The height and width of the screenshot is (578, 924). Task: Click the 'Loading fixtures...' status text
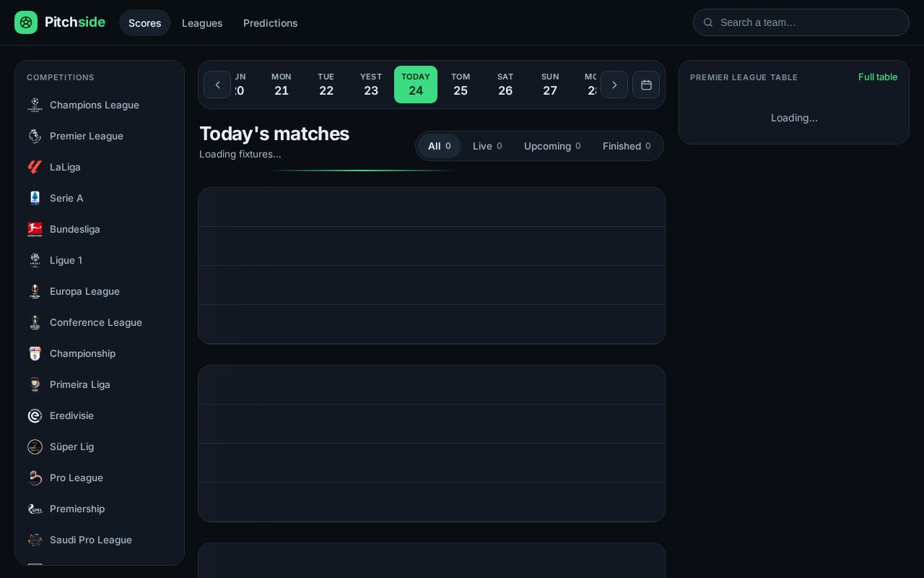[240, 154]
